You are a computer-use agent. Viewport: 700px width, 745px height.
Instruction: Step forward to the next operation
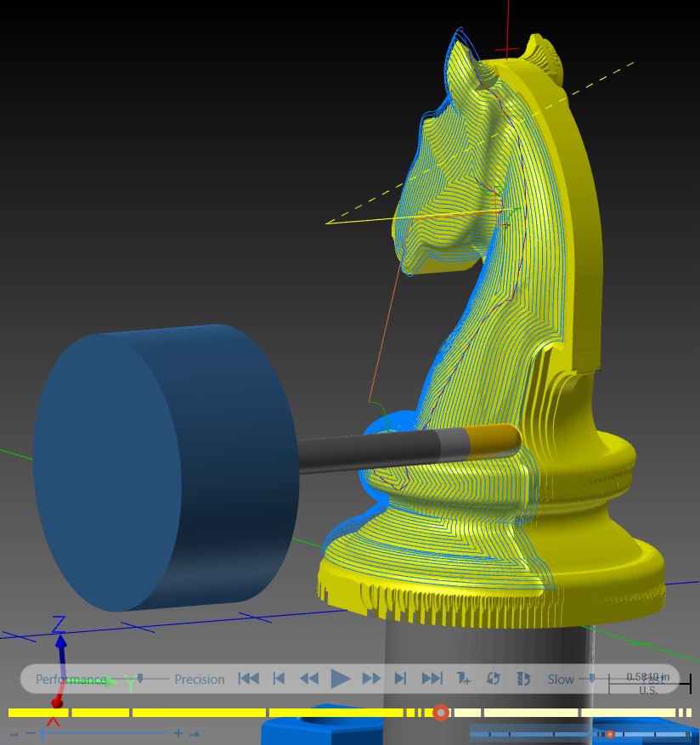[401, 679]
